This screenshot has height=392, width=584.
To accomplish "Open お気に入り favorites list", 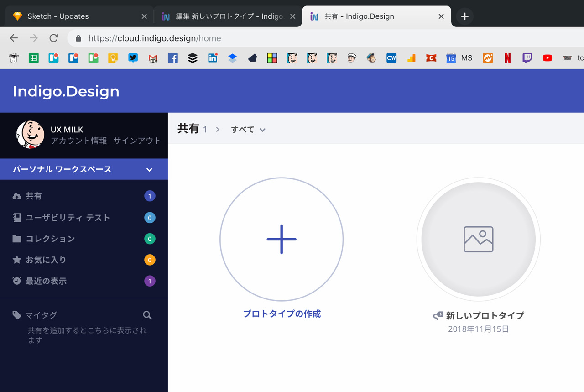I will pos(46,260).
